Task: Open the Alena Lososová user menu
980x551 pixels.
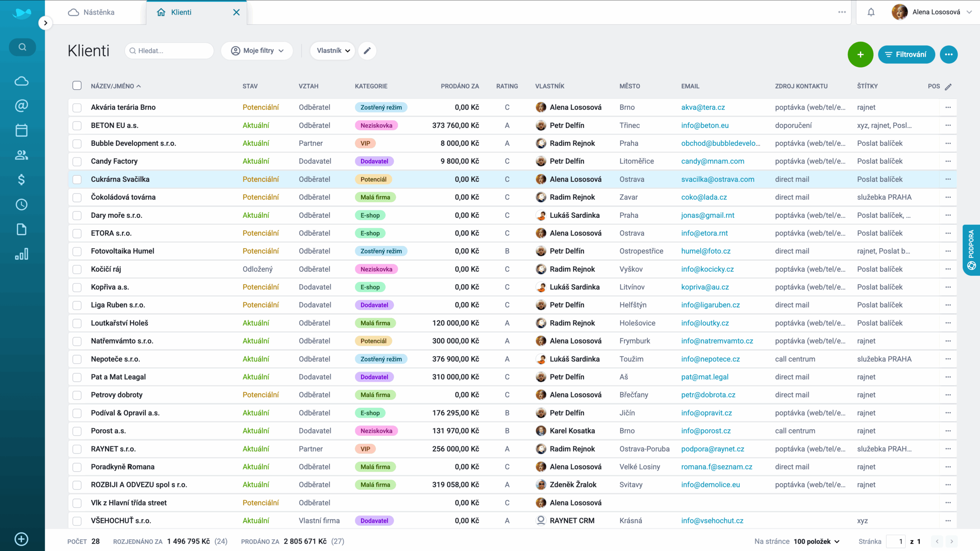Action: coord(933,12)
